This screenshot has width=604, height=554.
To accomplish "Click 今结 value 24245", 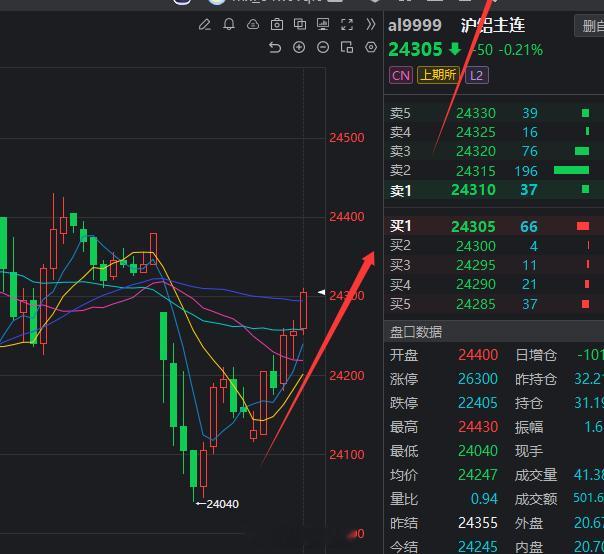I will 478,547.
